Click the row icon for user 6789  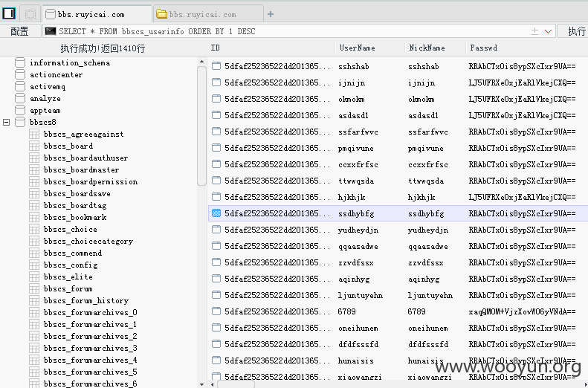click(216, 311)
